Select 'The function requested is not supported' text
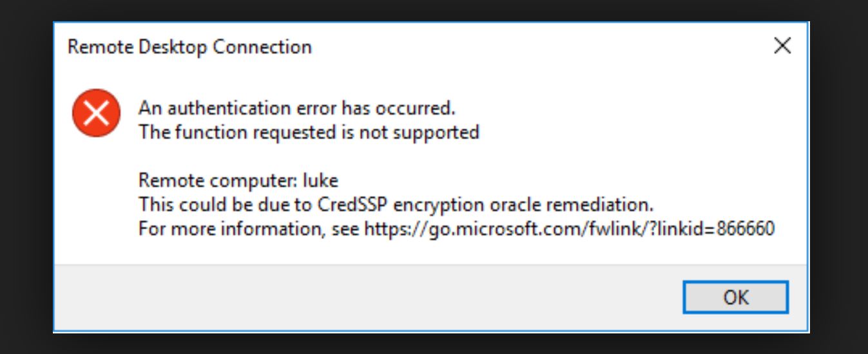 309,133
